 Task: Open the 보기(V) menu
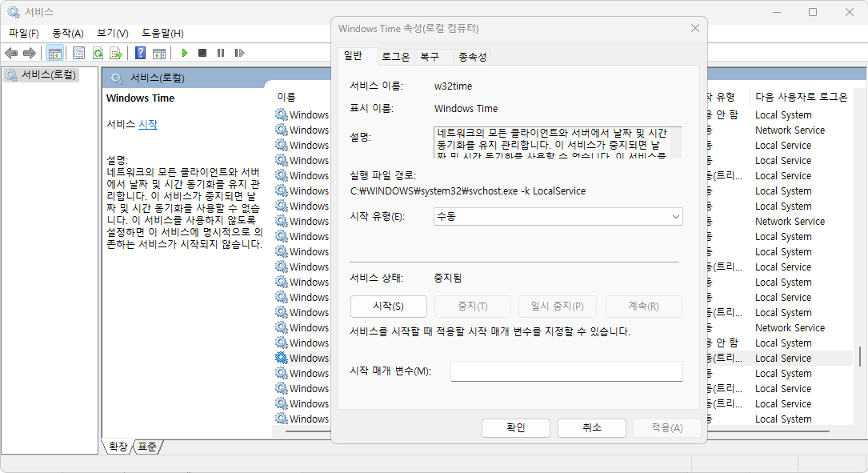tap(112, 34)
